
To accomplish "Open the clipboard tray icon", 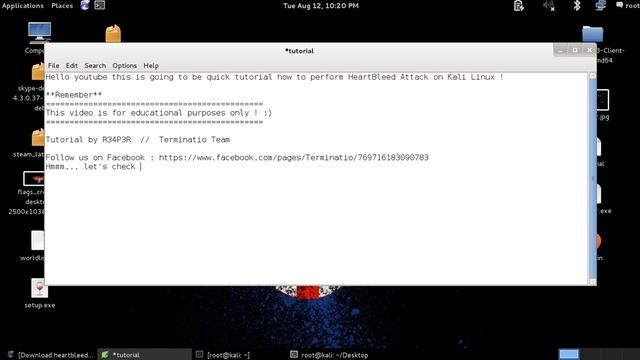I will coord(519,6).
